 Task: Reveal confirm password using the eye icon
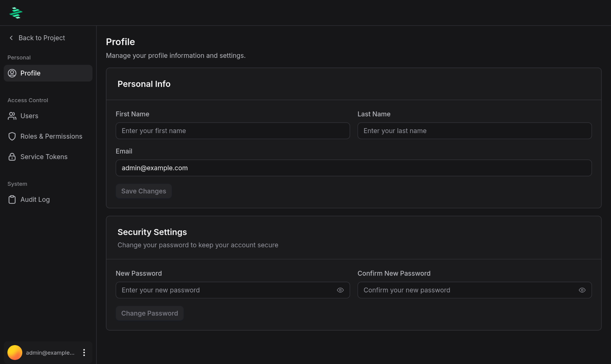tap(582, 290)
